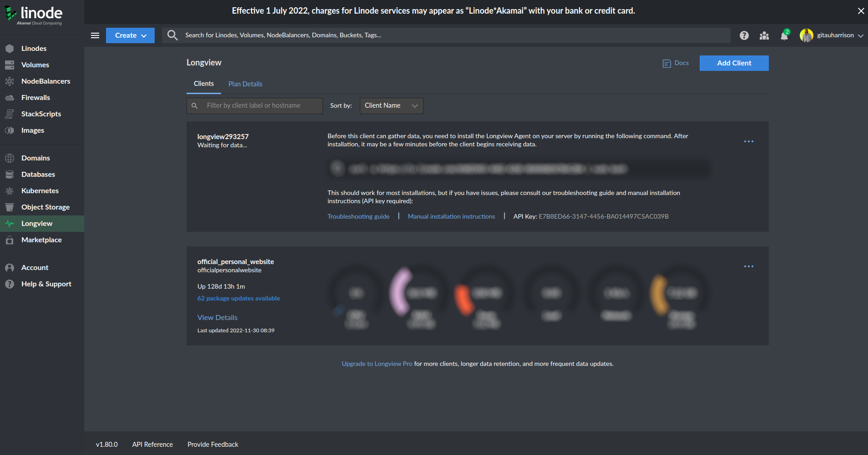The width and height of the screenshot is (868, 455).
Task: Open the Sort by Client Name dropdown
Action: 391,106
